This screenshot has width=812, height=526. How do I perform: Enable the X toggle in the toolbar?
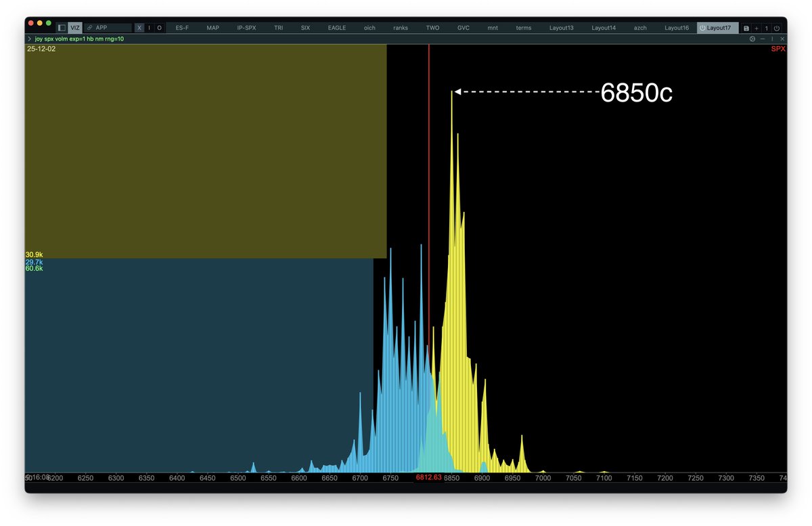coord(139,28)
